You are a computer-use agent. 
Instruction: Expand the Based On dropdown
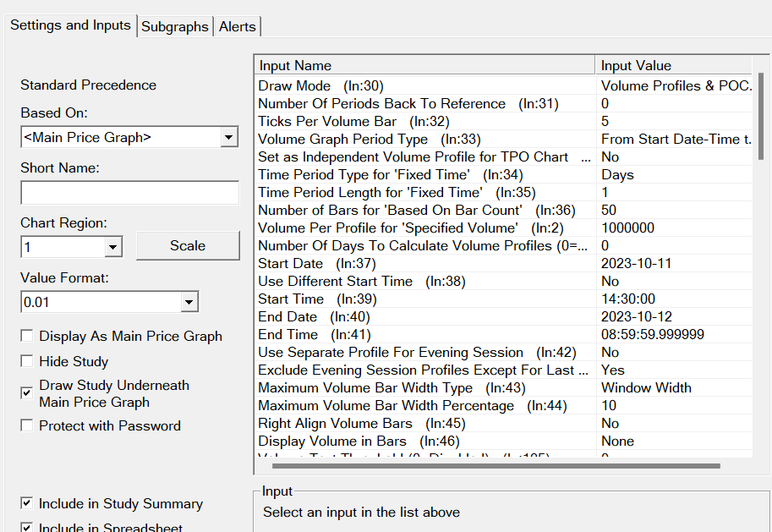tap(228, 137)
